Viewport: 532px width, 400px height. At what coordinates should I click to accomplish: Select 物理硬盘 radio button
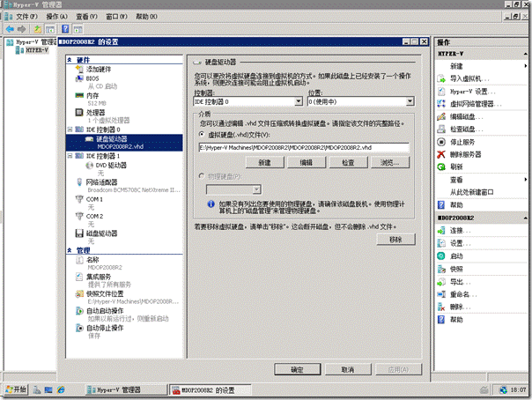pos(202,176)
